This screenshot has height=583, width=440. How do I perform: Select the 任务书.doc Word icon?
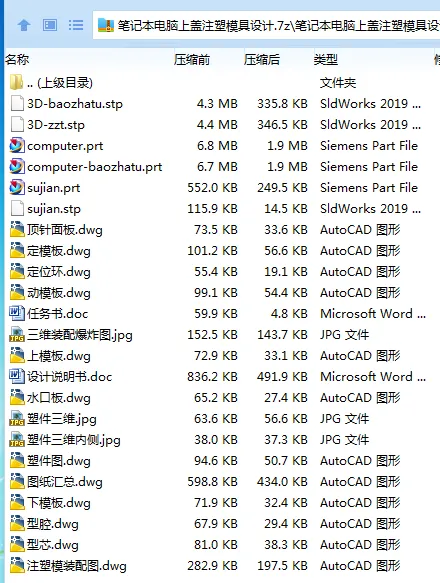tap(17, 313)
